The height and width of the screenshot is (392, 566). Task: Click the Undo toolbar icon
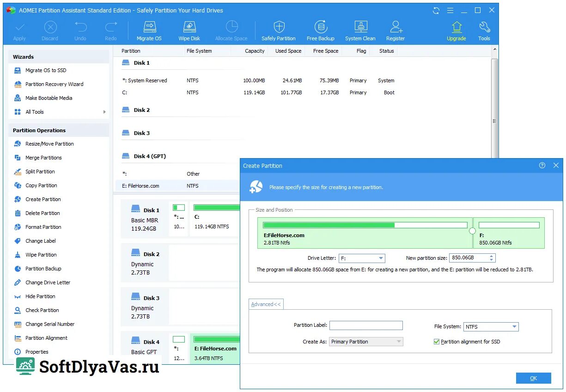(x=80, y=31)
